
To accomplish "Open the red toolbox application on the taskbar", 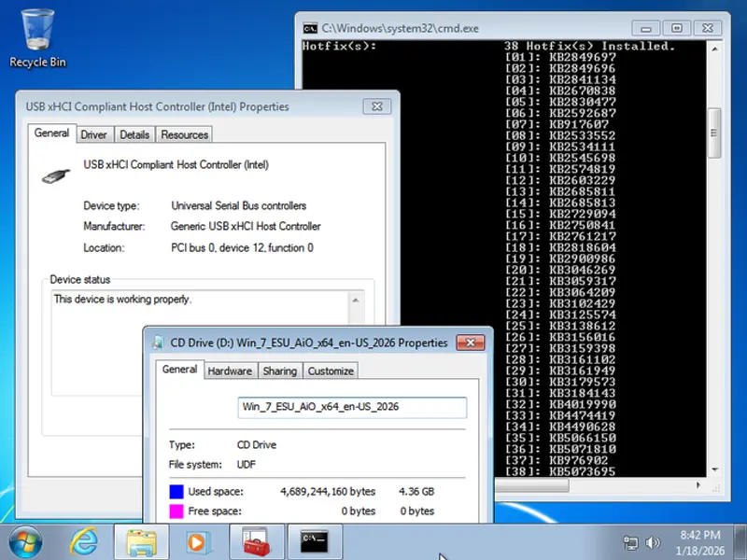I will point(257,541).
